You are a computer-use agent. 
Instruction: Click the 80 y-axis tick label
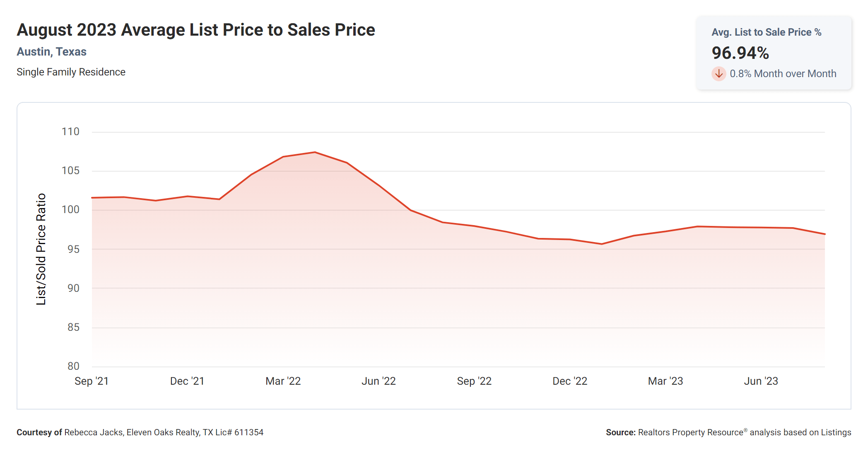pyautogui.click(x=73, y=366)
